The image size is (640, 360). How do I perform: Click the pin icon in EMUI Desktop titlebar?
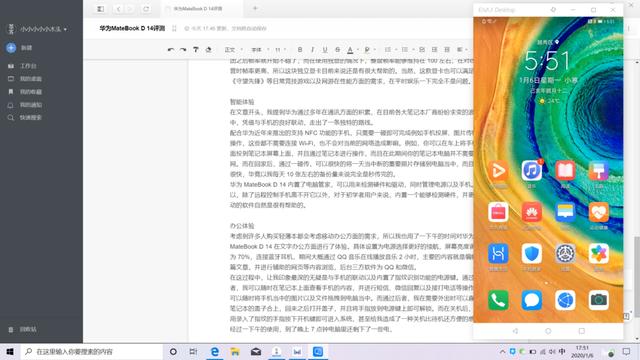pos(553,9)
